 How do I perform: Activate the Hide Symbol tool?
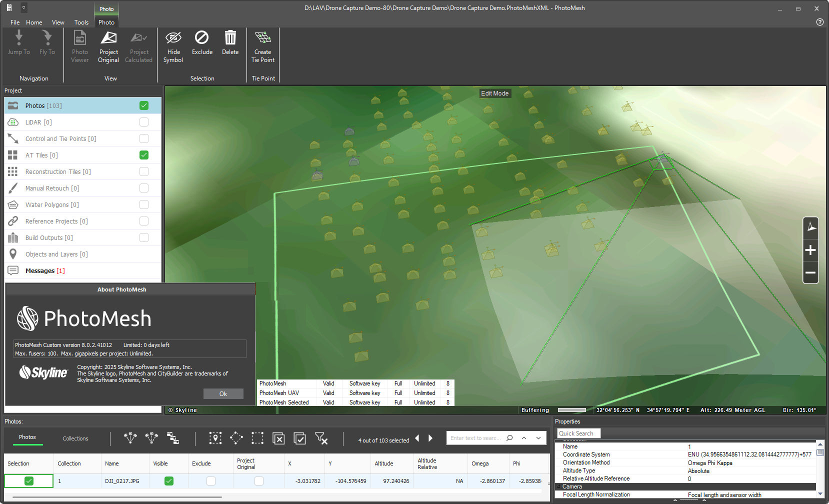[x=173, y=46]
